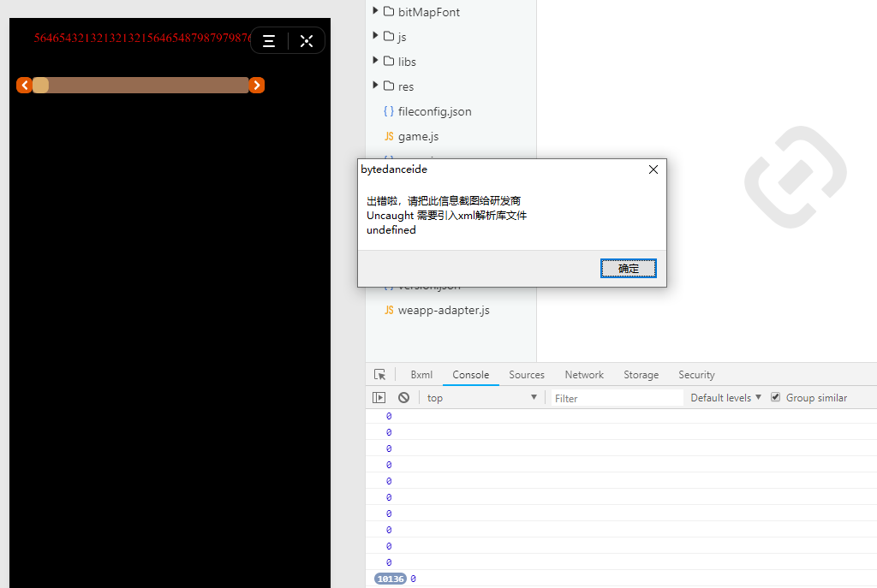Close the bytedanceide dialog
Screen dimensions: 877x588
pos(653,169)
